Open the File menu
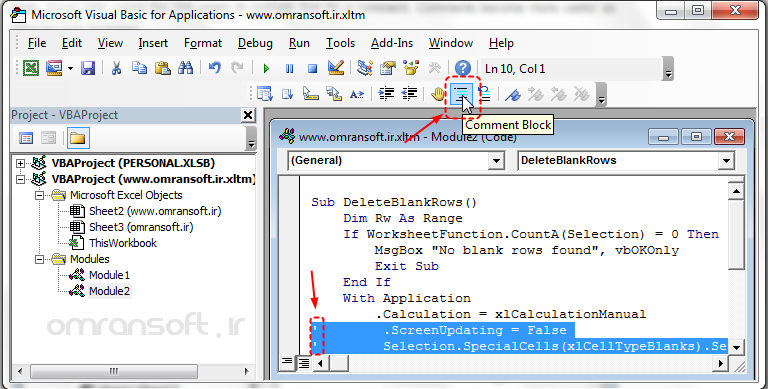The width and height of the screenshot is (768, 389). [37, 43]
